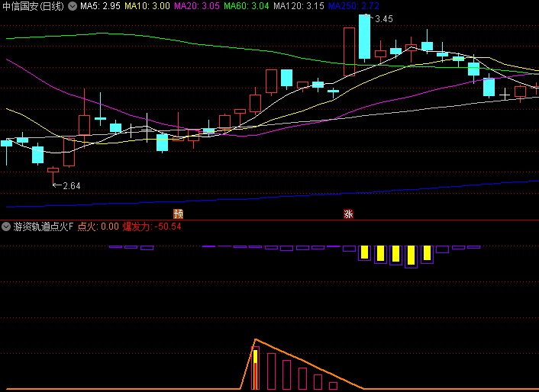Click the MA250: 2.72 label
This screenshot has width=539, height=392.
click(353, 6)
